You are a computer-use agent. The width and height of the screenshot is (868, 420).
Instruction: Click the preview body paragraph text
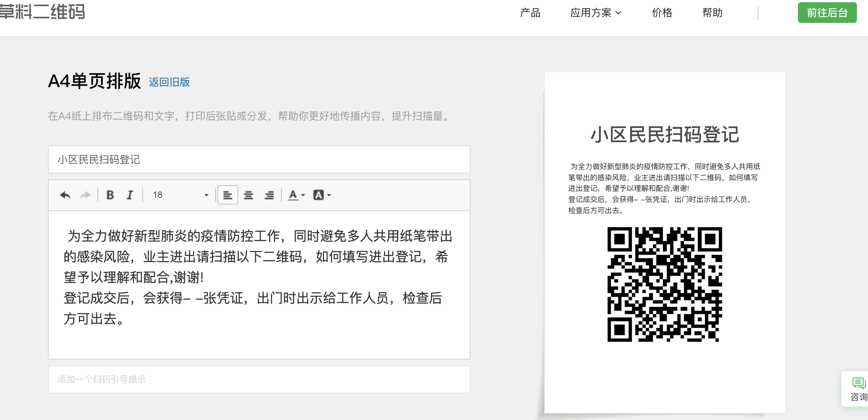click(664, 188)
